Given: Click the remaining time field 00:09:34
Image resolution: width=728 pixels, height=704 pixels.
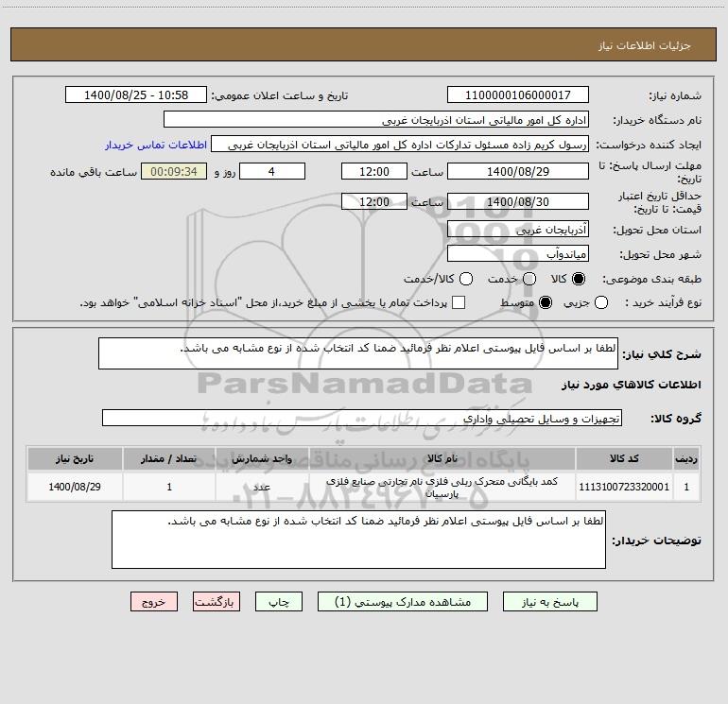Looking at the screenshot, I should [174, 171].
